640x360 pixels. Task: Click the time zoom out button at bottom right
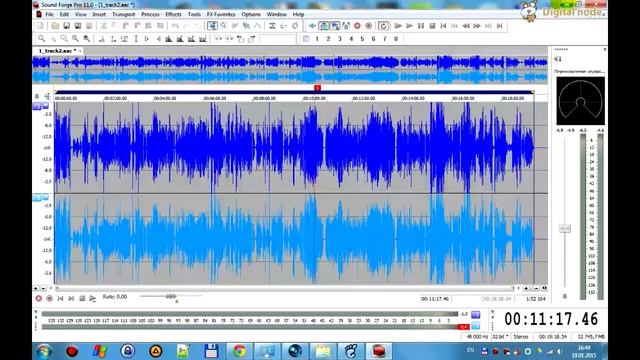[x=536, y=288]
